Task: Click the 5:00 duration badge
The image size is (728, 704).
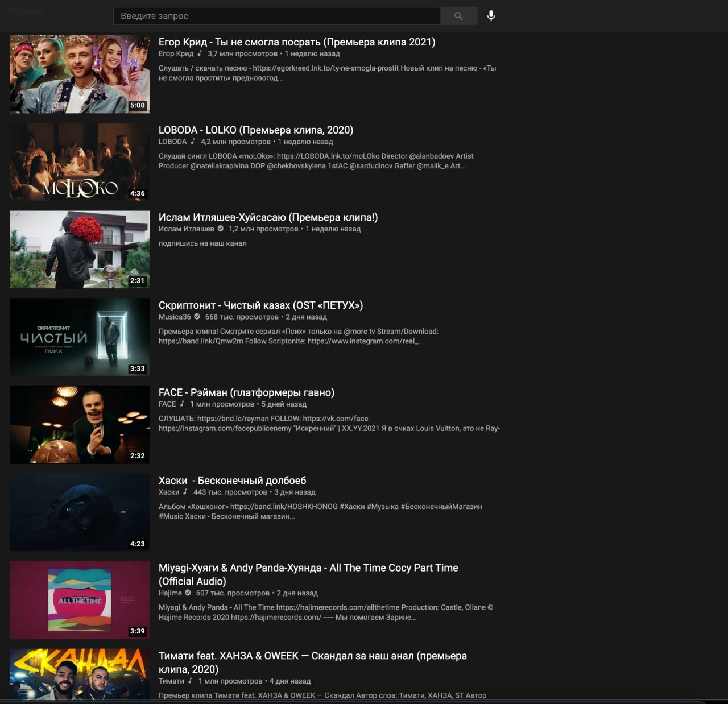Action: click(138, 105)
